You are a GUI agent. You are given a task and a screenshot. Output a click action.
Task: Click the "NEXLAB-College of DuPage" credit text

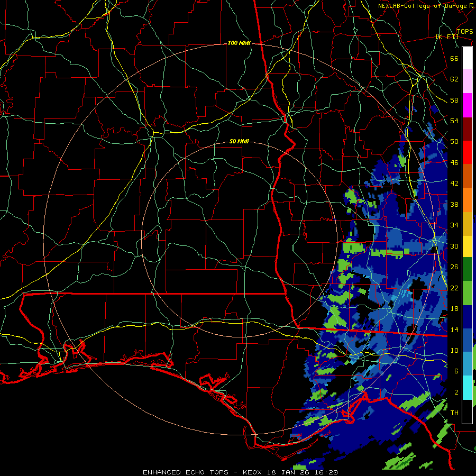click(422, 6)
